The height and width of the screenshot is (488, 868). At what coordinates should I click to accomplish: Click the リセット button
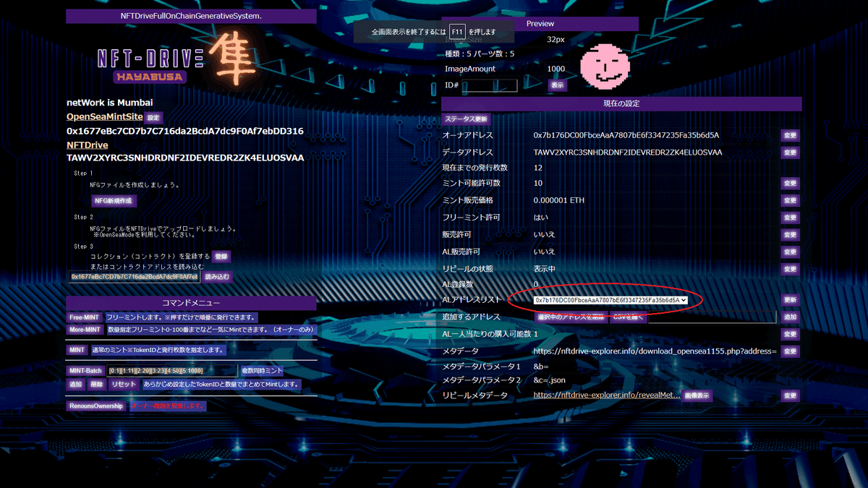[x=123, y=385]
